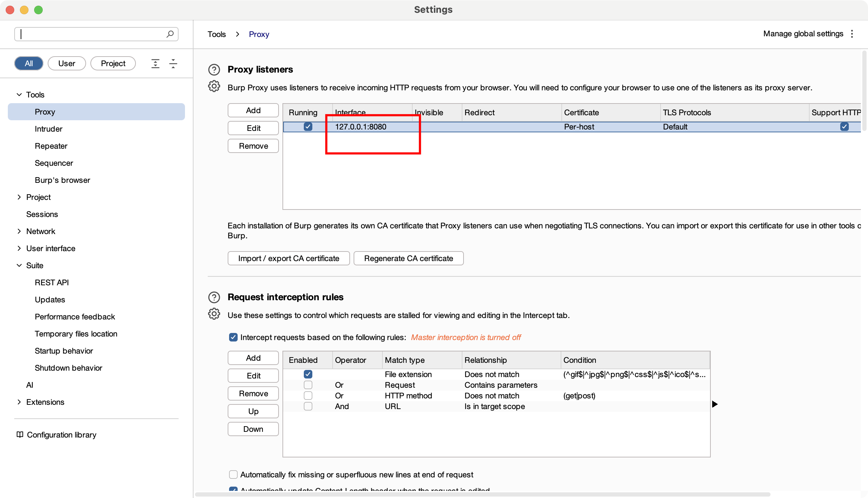This screenshot has height=498, width=868.
Task: Open the Proxy listeners gear options icon
Action: point(214,86)
